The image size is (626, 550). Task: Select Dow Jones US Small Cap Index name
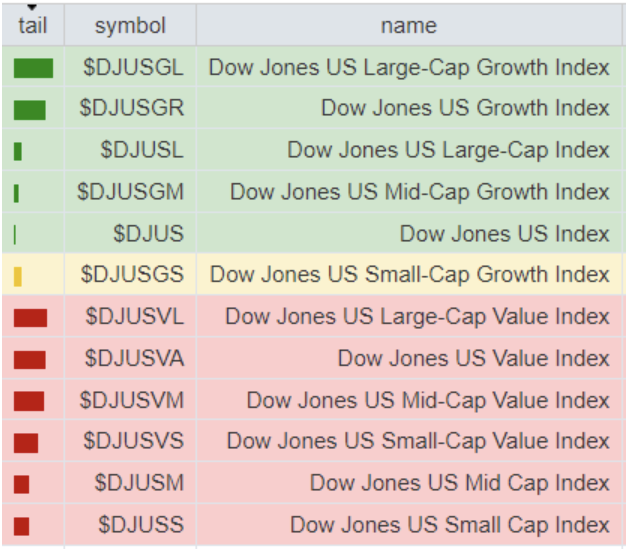click(449, 525)
